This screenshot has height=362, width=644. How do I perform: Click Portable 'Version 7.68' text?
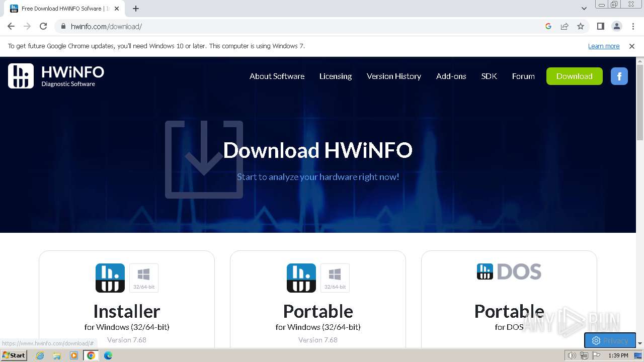[x=318, y=340]
